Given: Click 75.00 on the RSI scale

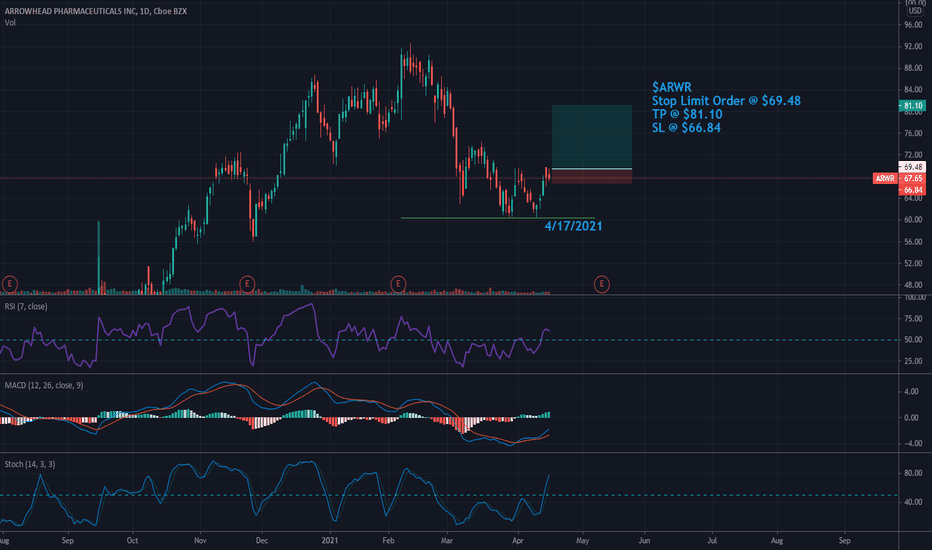Looking at the screenshot, I should [913, 319].
